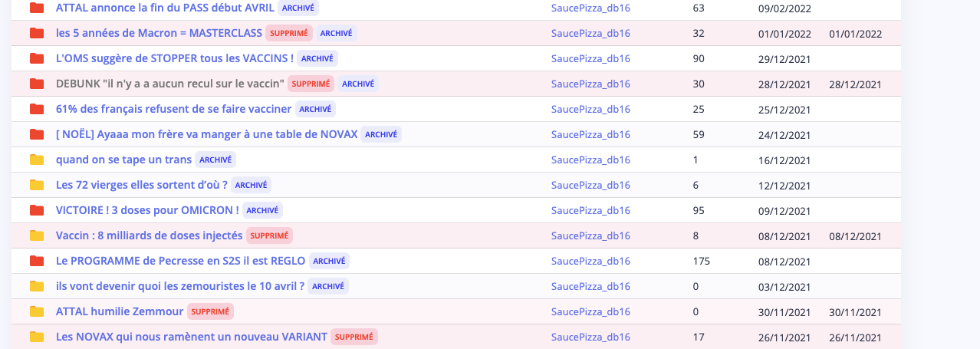Open 'ils vont devenir quoi les zemouristes' topic
This screenshot has height=349, width=980.
[x=180, y=286]
